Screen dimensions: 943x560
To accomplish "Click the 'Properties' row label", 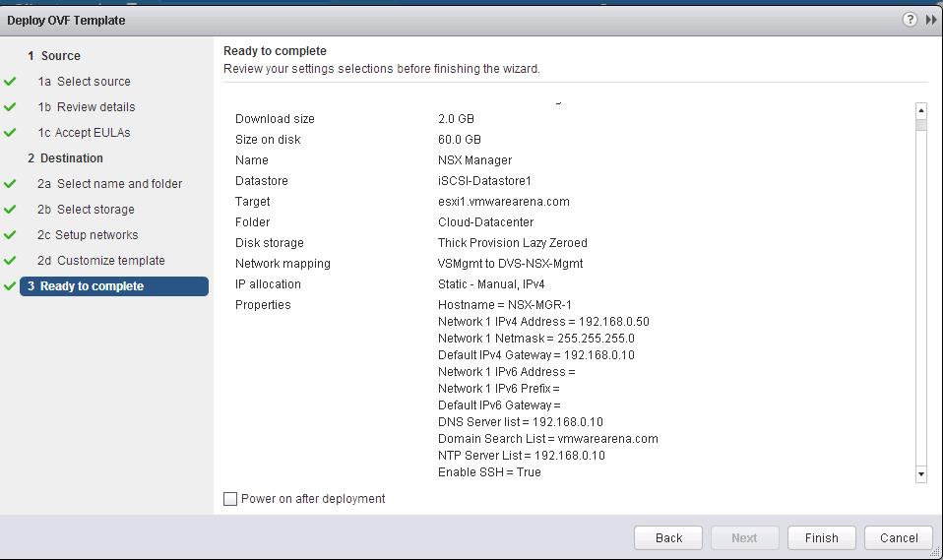I will 263,305.
